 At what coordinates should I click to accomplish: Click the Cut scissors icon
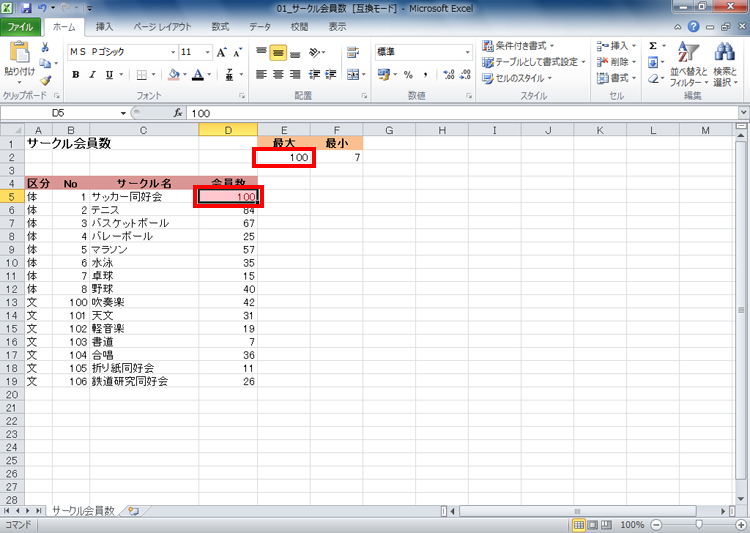tap(45, 46)
